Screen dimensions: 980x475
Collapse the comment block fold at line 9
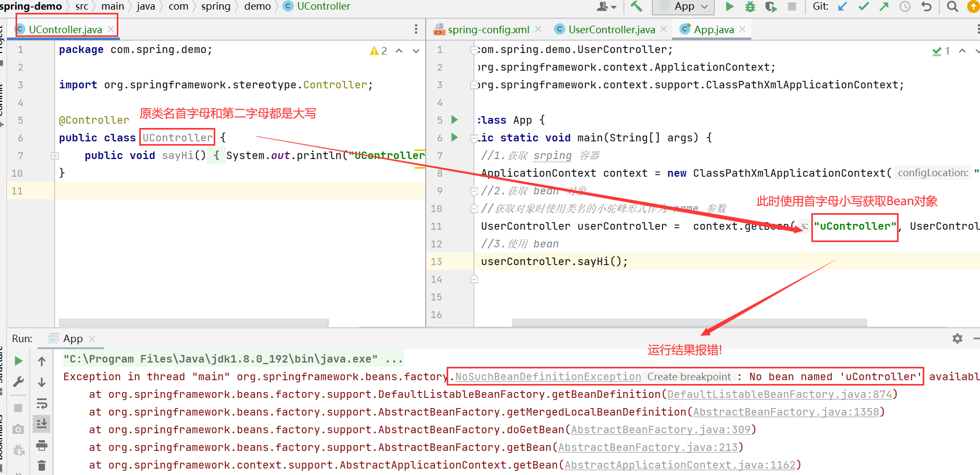(x=474, y=191)
